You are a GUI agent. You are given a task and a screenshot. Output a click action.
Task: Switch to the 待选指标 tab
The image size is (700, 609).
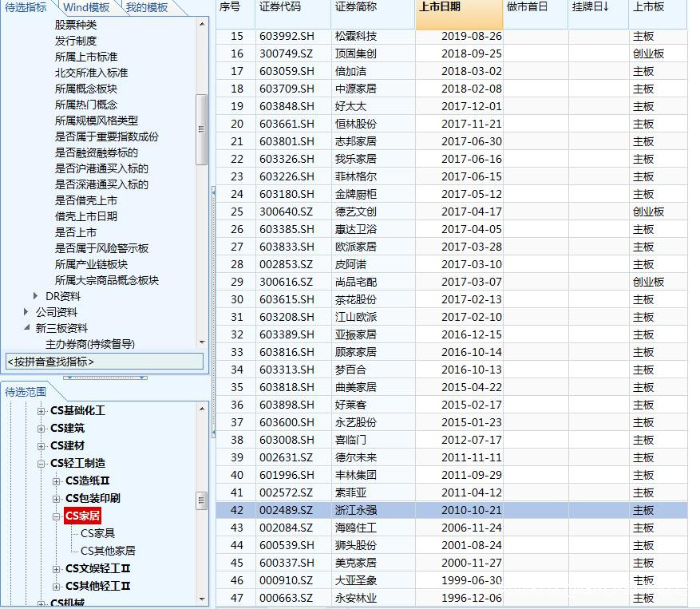[26, 8]
